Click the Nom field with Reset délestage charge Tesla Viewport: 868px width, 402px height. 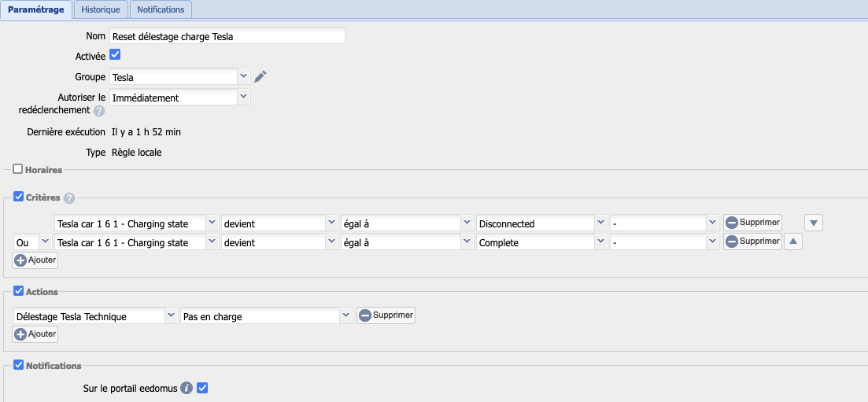click(227, 35)
